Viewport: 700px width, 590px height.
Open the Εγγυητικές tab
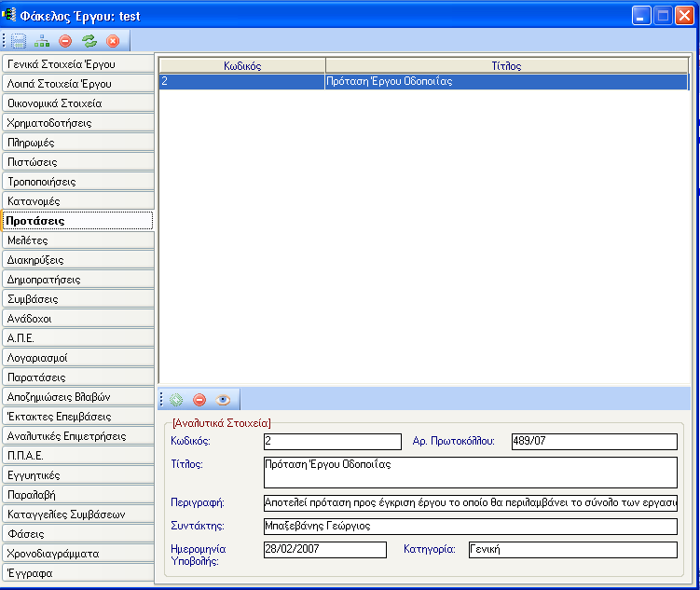tap(78, 474)
